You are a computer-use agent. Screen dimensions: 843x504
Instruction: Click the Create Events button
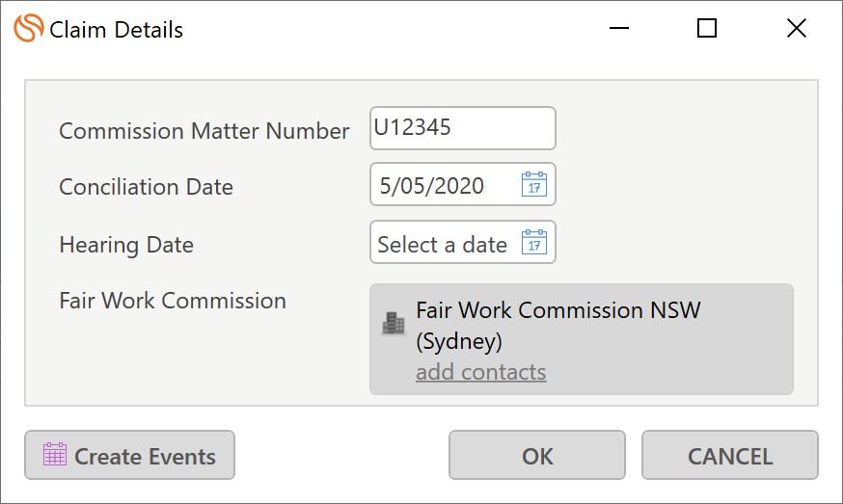(x=129, y=455)
